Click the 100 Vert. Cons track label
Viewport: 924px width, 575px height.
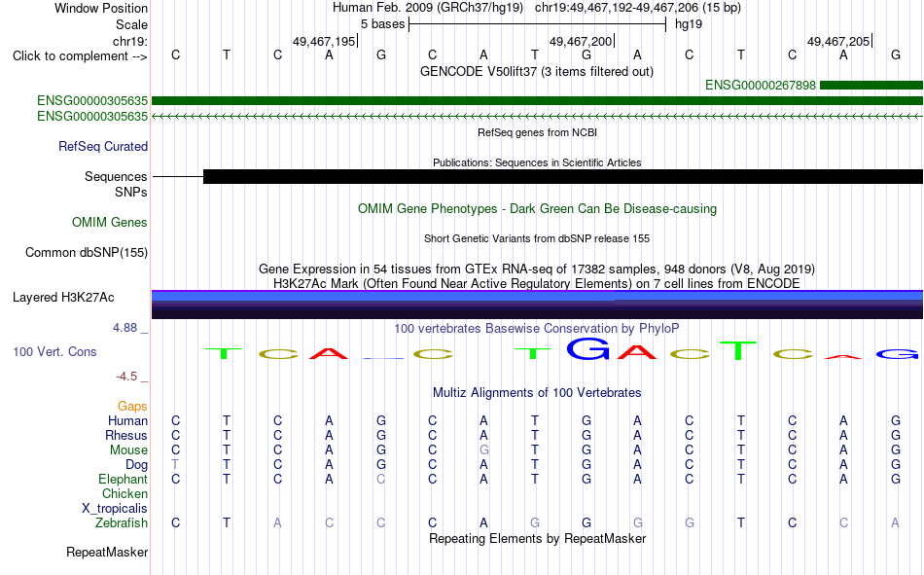click(54, 352)
